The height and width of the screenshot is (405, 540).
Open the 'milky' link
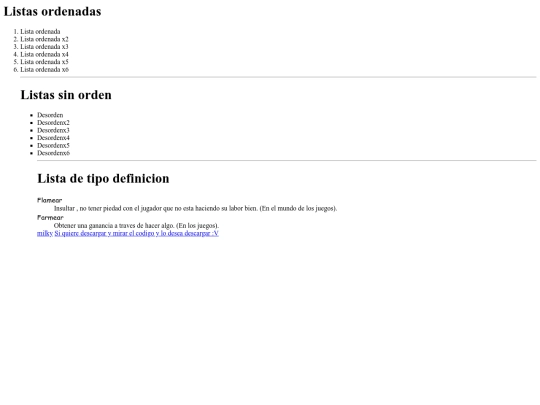tap(45, 233)
